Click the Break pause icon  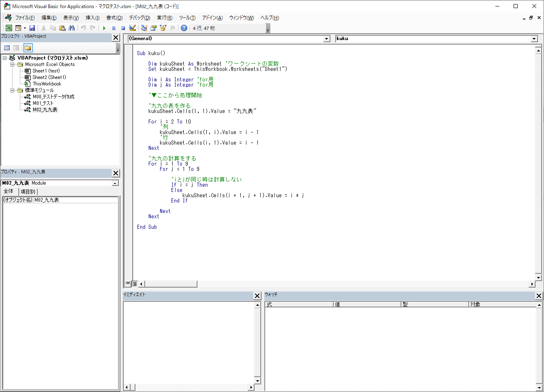point(114,28)
